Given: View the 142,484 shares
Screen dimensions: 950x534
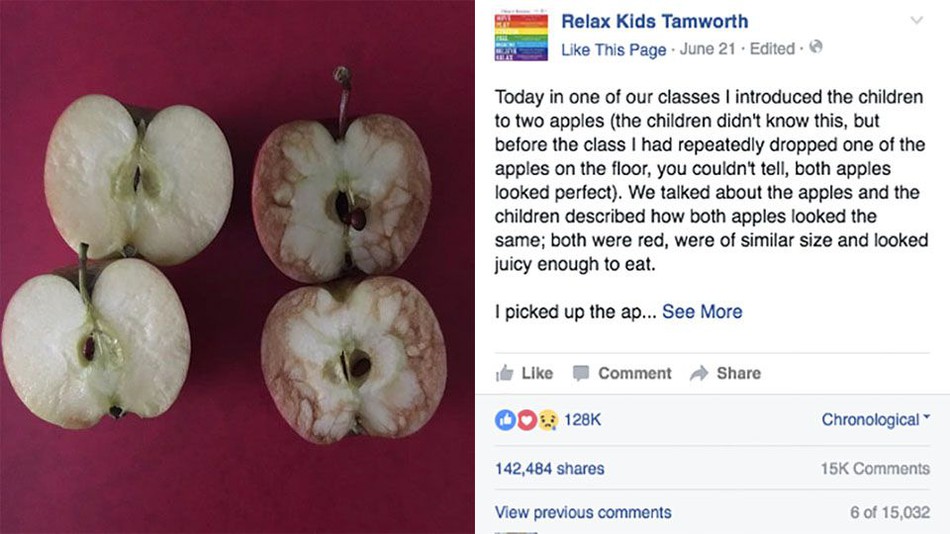Looking at the screenshot, I should [549, 468].
